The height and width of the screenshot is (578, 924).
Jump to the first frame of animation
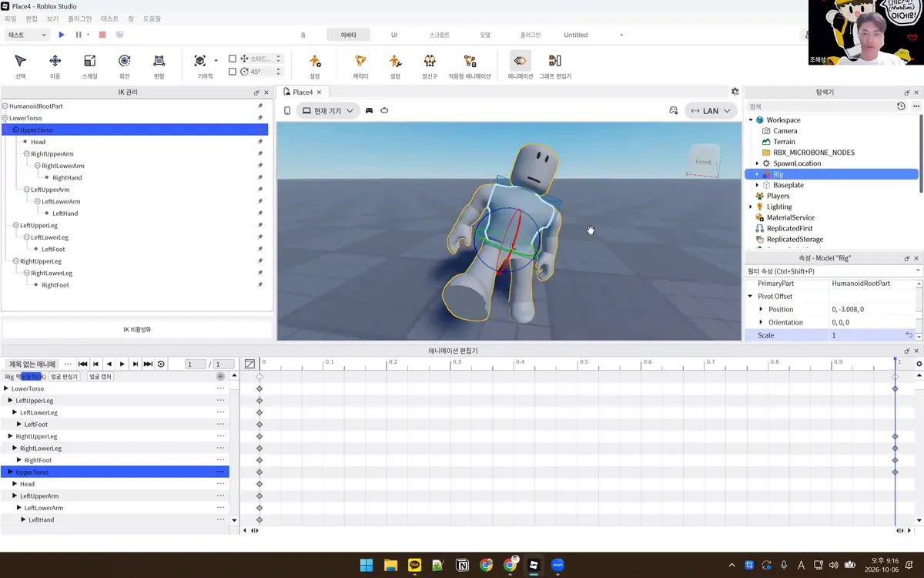pyautogui.click(x=83, y=364)
